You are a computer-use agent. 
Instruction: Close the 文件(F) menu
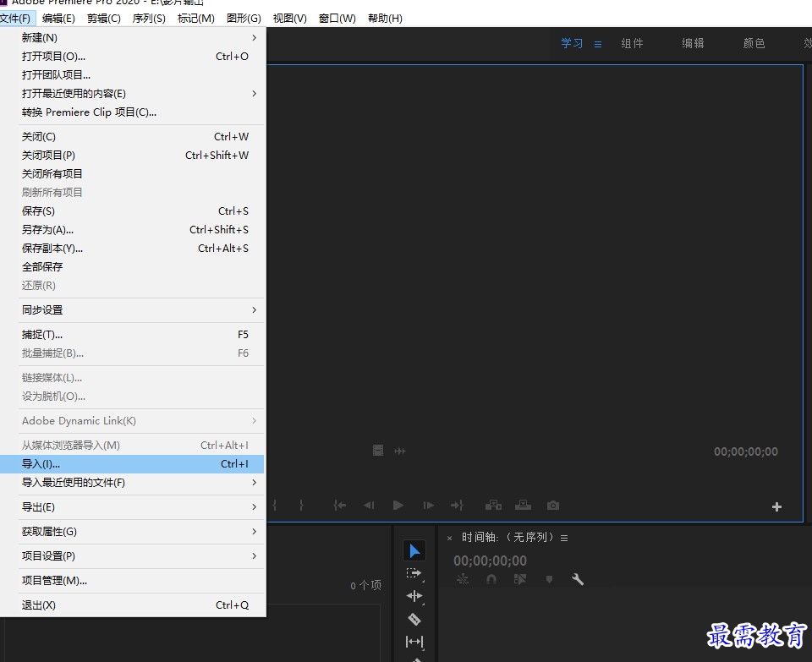click(16, 19)
